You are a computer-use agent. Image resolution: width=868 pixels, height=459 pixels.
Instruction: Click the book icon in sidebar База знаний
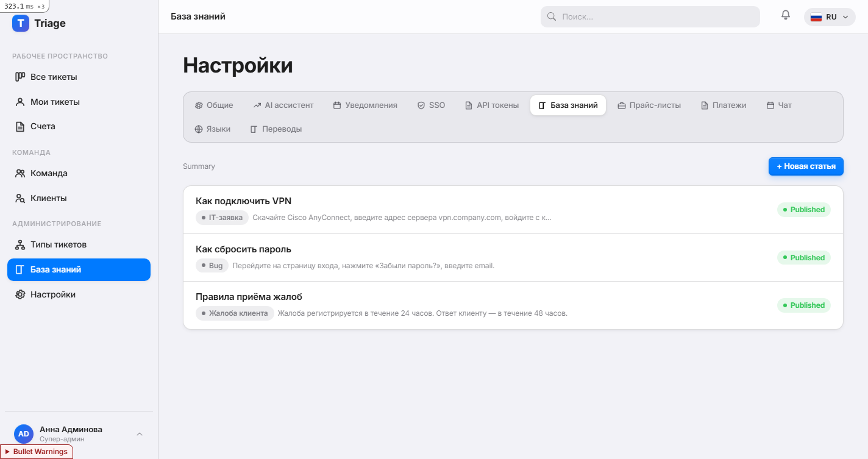coord(20,269)
